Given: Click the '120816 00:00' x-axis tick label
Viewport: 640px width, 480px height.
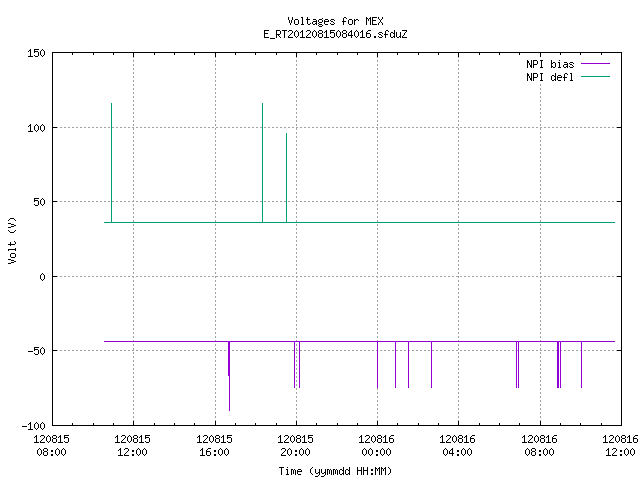Looking at the screenshot, I should pos(376,446).
